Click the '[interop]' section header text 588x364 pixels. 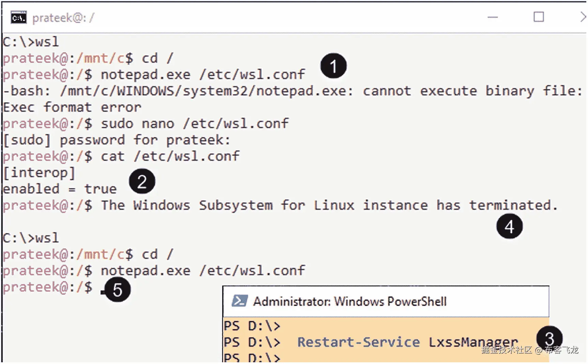(39, 173)
